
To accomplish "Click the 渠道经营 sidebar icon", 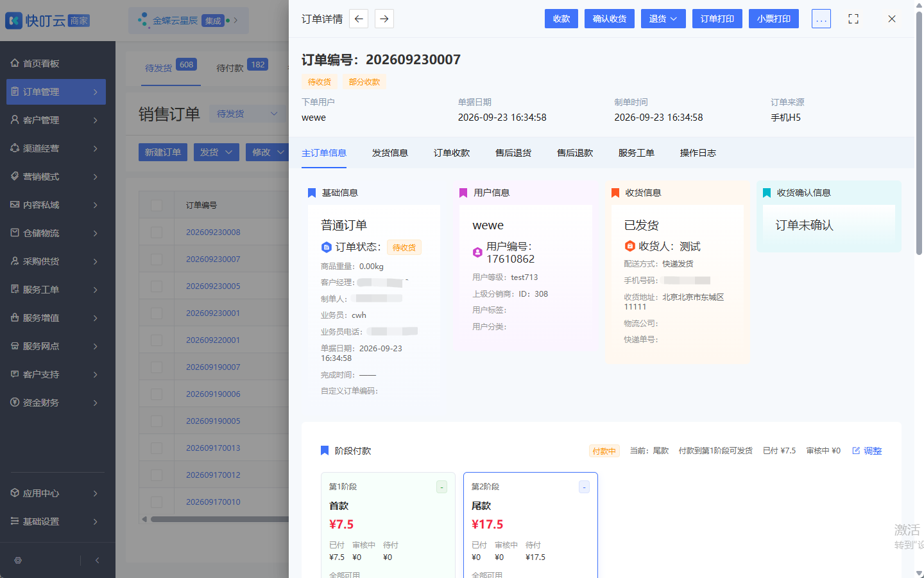I will pyautogui.click(x=15, y=148).
